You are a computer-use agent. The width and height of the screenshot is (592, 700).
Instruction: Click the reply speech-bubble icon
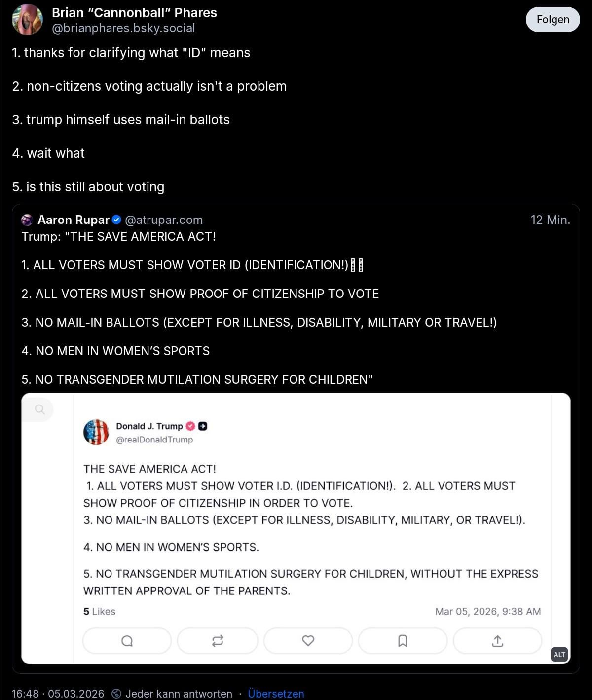(127, 641)
